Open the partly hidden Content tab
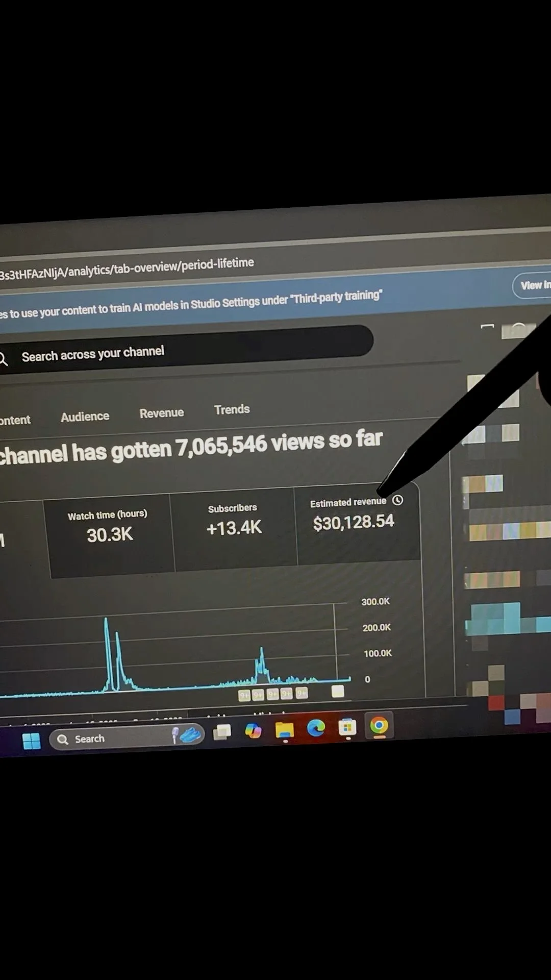551x980 pixels. coord(15,420)
